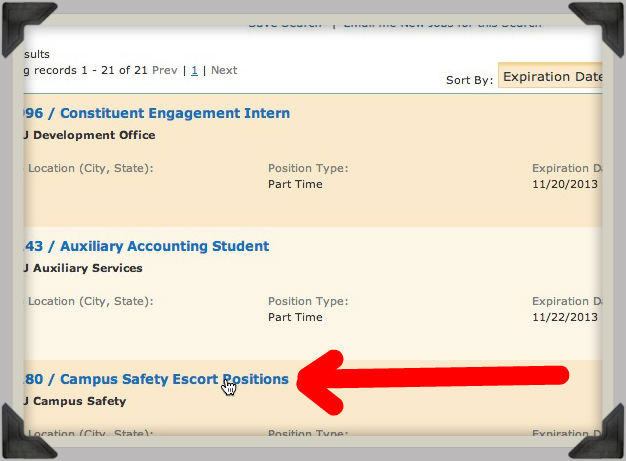The image size is (626, 461).
Task: Click the bottom-right photo corner decoration
Action: [601, 438]
